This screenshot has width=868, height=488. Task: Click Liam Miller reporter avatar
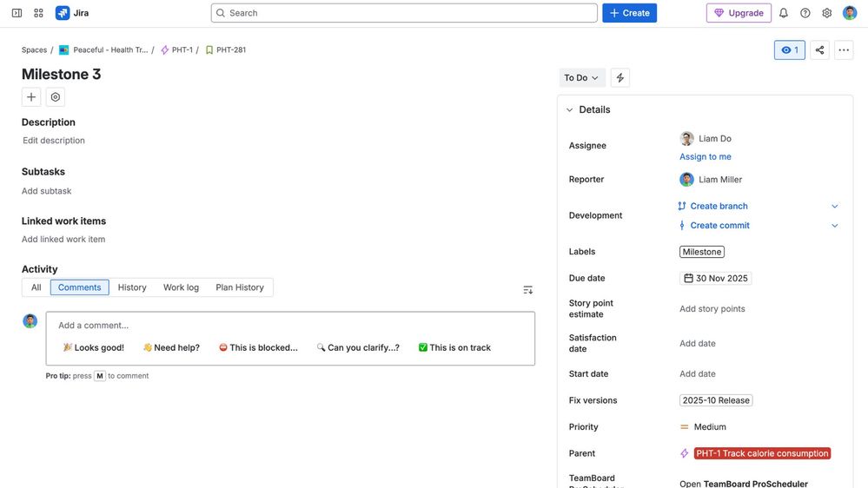[686, 179]
